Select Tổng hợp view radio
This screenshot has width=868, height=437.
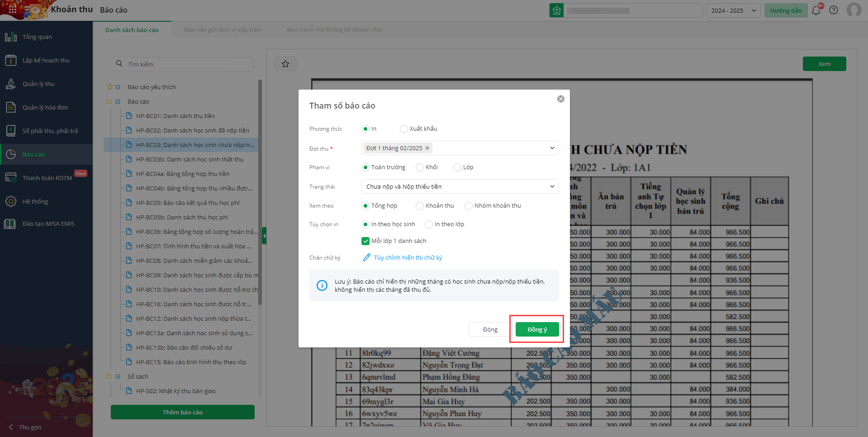(365, 206)
